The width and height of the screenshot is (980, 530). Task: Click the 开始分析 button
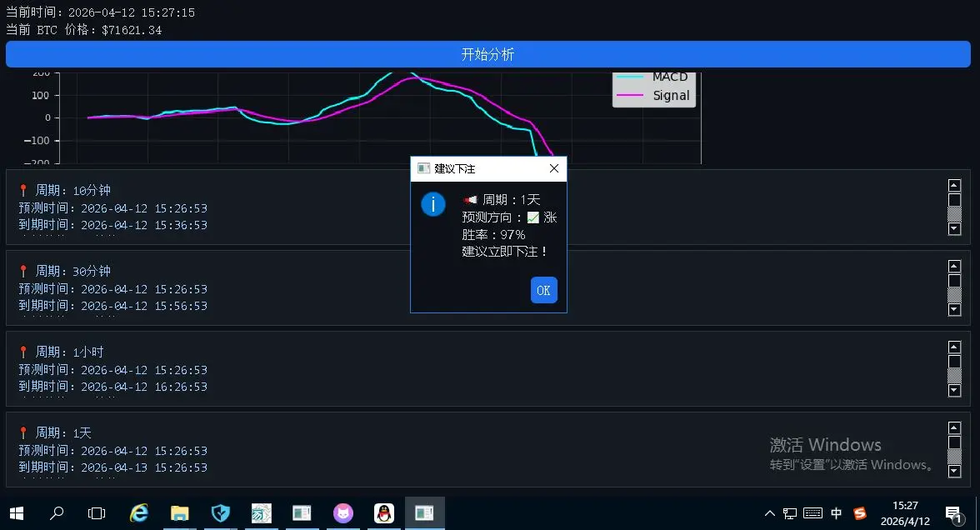pyautogui.click(x=487, y=54)
